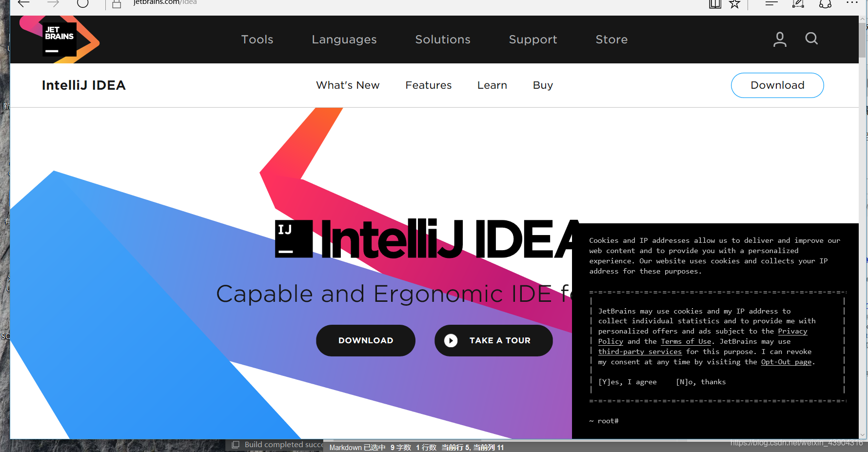Open the Features page
Viewport: 868px width, 452px height.
(429, 85)
